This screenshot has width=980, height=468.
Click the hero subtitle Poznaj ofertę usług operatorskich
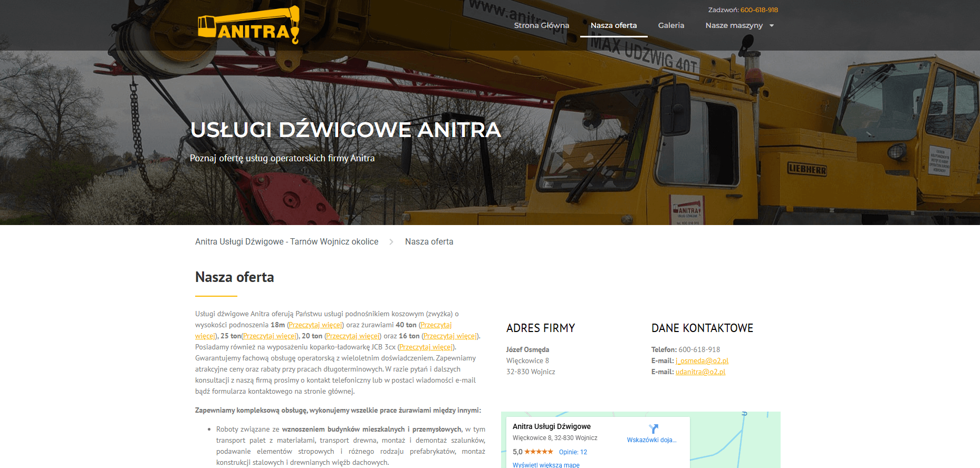pyautogui.click(x=282, y=158)
